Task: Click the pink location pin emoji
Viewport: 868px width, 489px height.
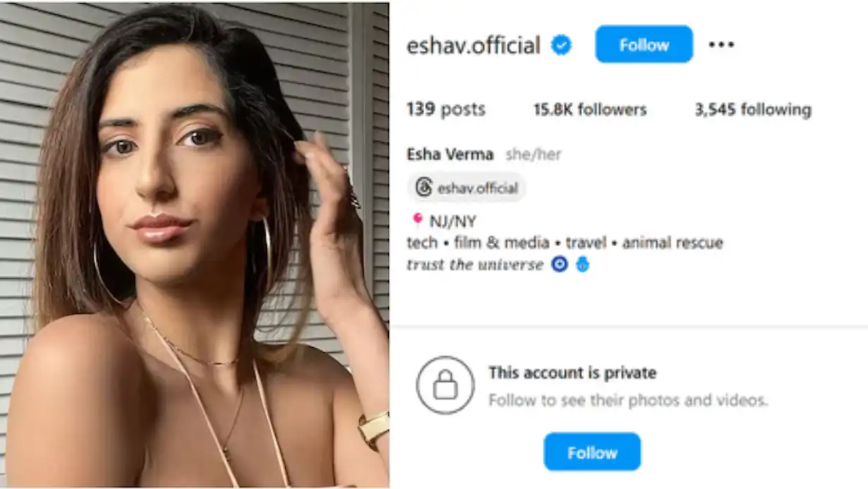Action: click(416, 221)
